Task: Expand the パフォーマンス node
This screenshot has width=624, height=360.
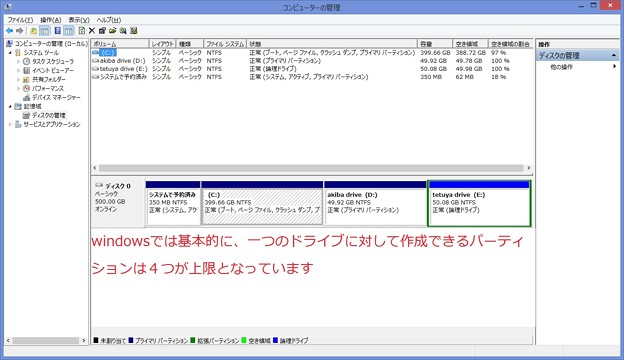Action: [x=18, y=88]
